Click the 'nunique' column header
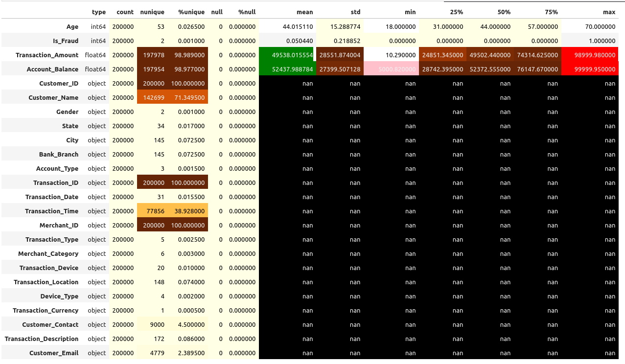Screen dimensions: 625x364 point(152,12)
